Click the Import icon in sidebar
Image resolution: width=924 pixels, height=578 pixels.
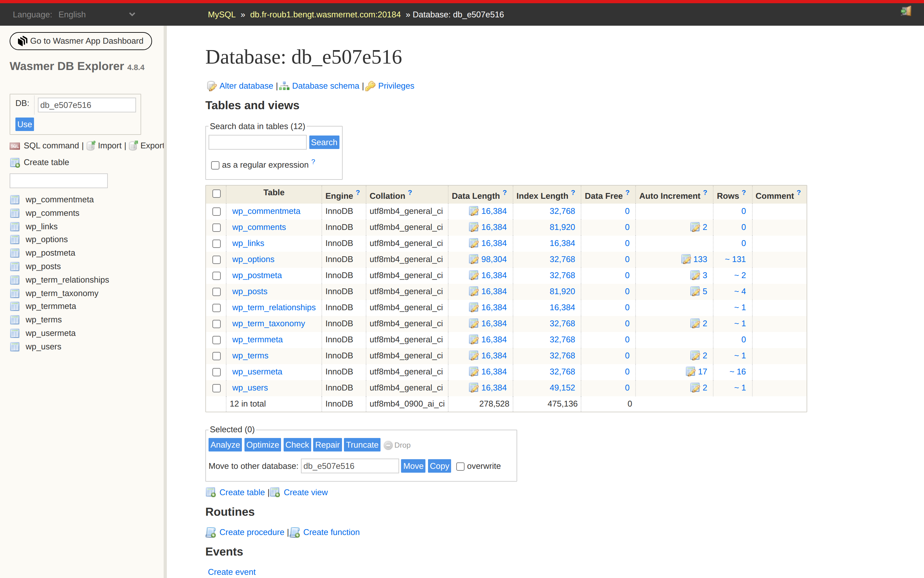tap(91, 146)
